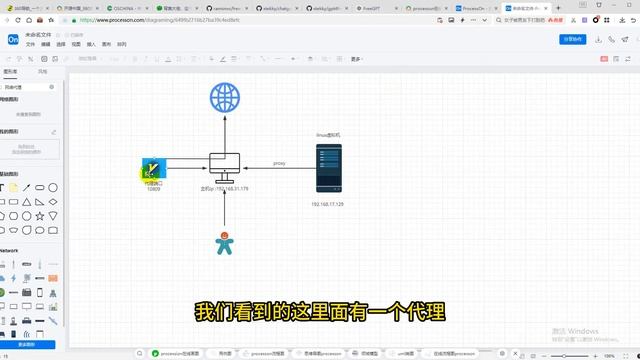The image size is (640, 360).
Task: Pick the right-angle triangle shape
Action: 40,202
